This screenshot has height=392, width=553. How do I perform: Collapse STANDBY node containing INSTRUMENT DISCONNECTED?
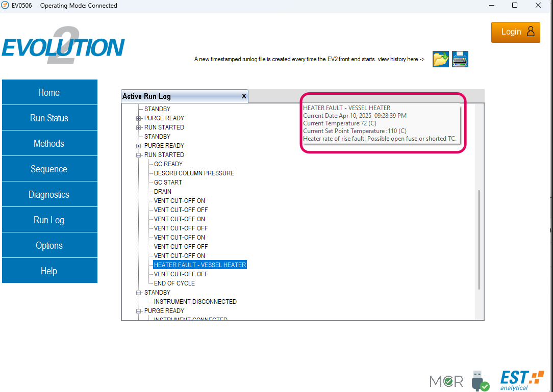tap(139, 292)
